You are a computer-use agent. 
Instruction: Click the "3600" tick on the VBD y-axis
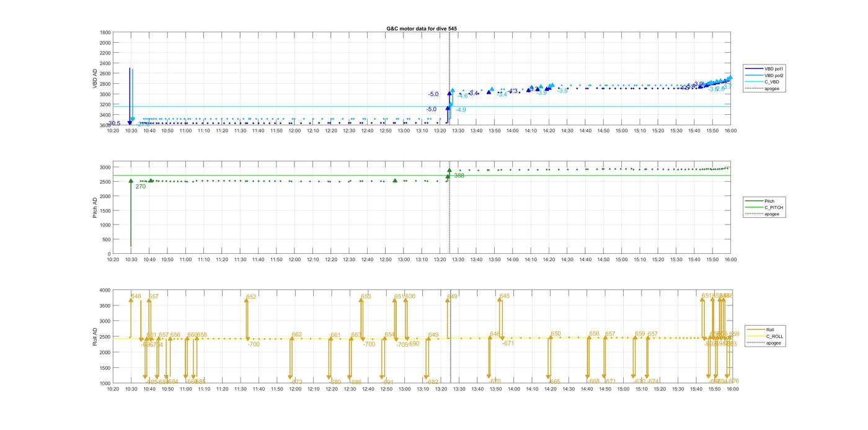tap(105, 125)
